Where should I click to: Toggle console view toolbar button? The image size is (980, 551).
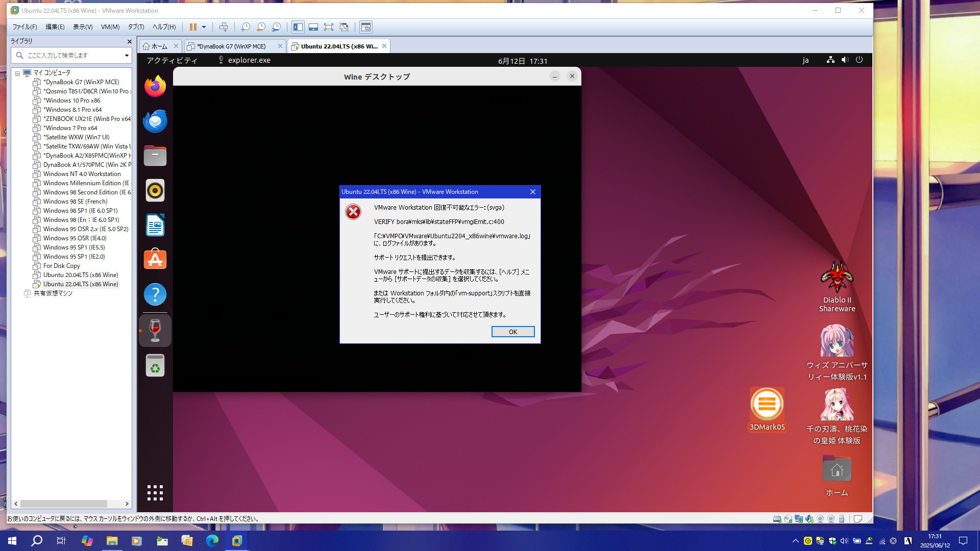(x=366, y=27)
